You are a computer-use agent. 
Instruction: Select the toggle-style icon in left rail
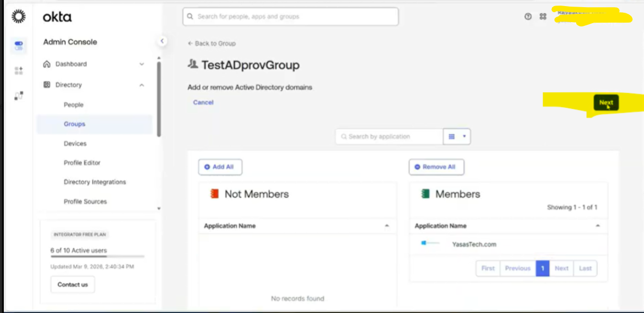click(19, 46)
